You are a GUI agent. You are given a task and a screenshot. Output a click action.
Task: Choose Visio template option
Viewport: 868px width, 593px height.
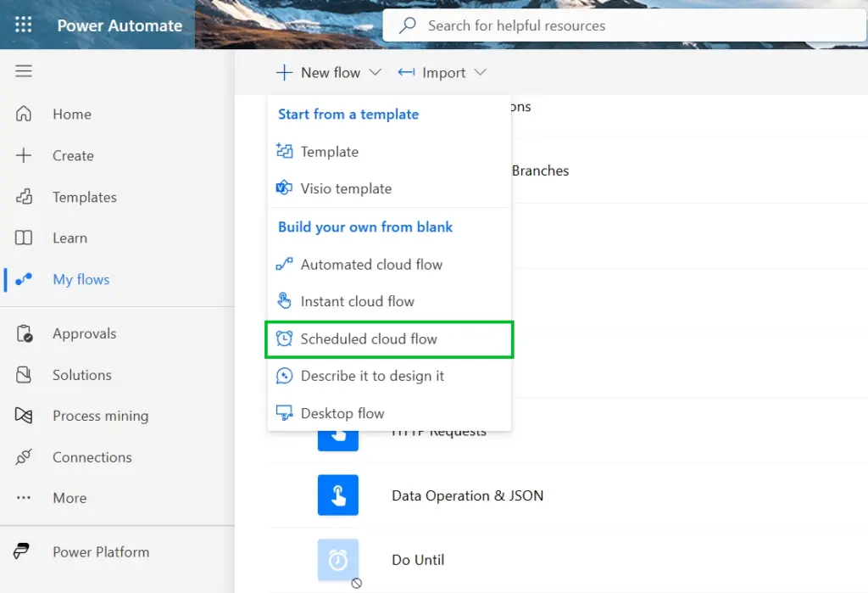[389, 188]
